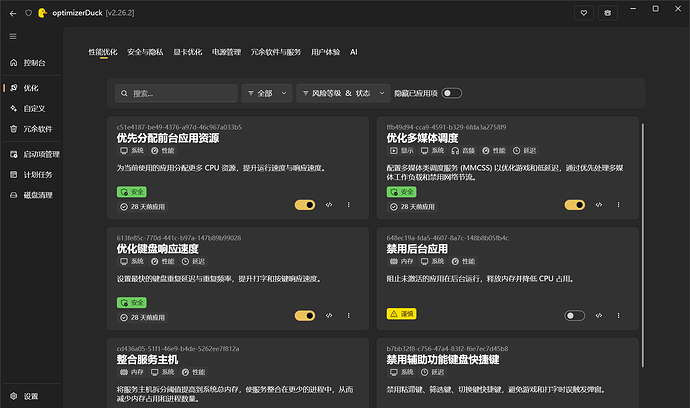Open 冗余软件 in the sidebar
The image size is (690, 408).
click(32, 129)
